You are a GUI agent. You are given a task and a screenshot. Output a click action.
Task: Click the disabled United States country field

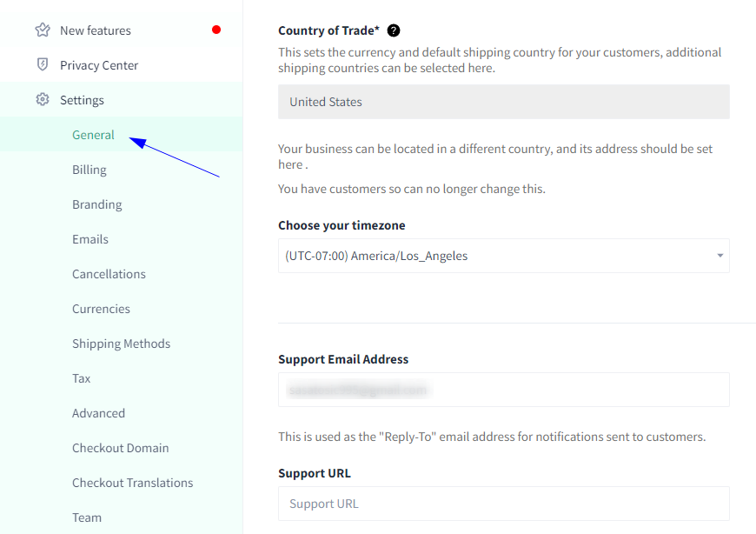tap(503, 102)
